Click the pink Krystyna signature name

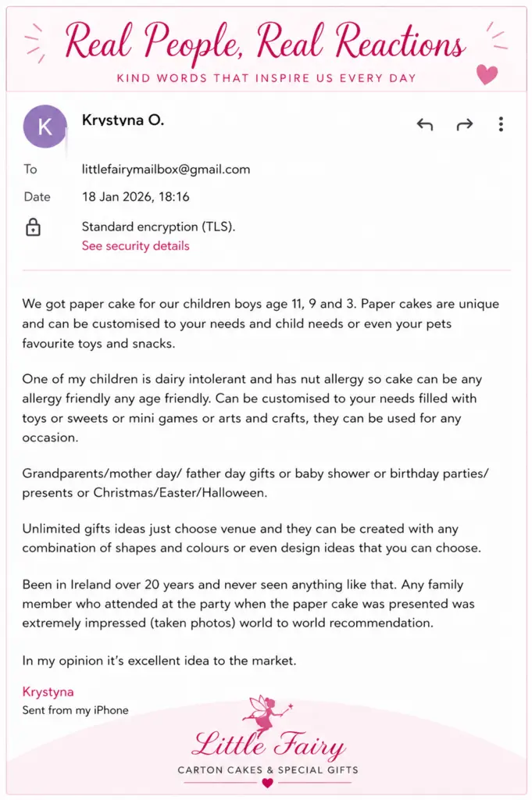pyautogui.click(x=48, y=692)
